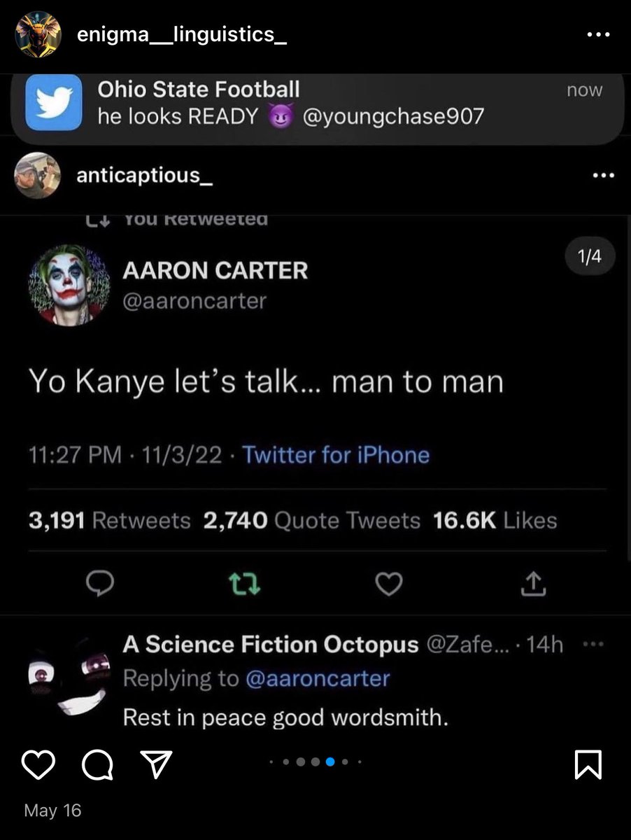Like the tweet with heart outline

tap(389, 583)
